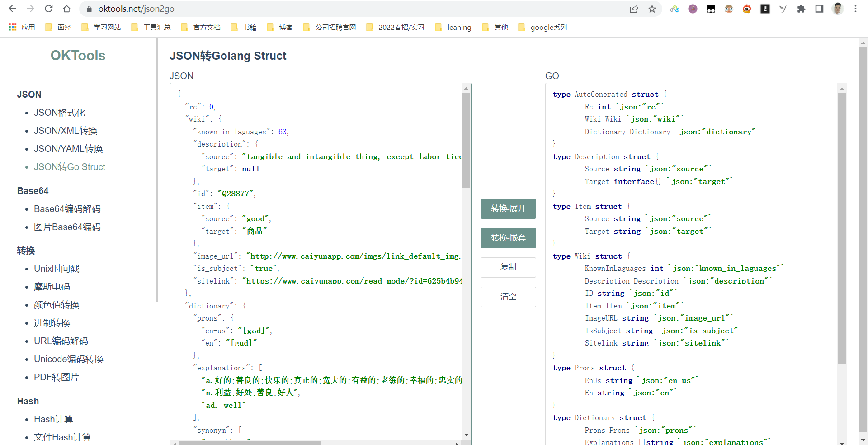Open the Base64编码解码 tool
The image size is (868, 445).
pos(67,209)
